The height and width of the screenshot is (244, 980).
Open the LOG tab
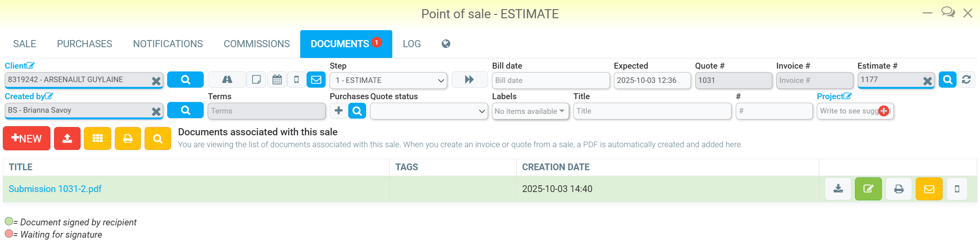pyautogui.click(x=411, y=44)
